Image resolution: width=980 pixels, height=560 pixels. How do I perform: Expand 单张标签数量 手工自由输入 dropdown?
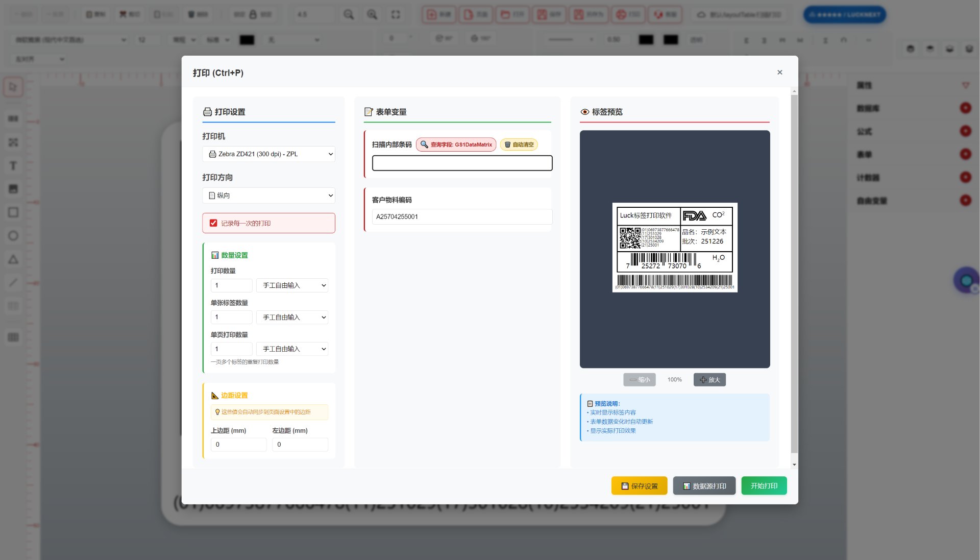point(292,317)
